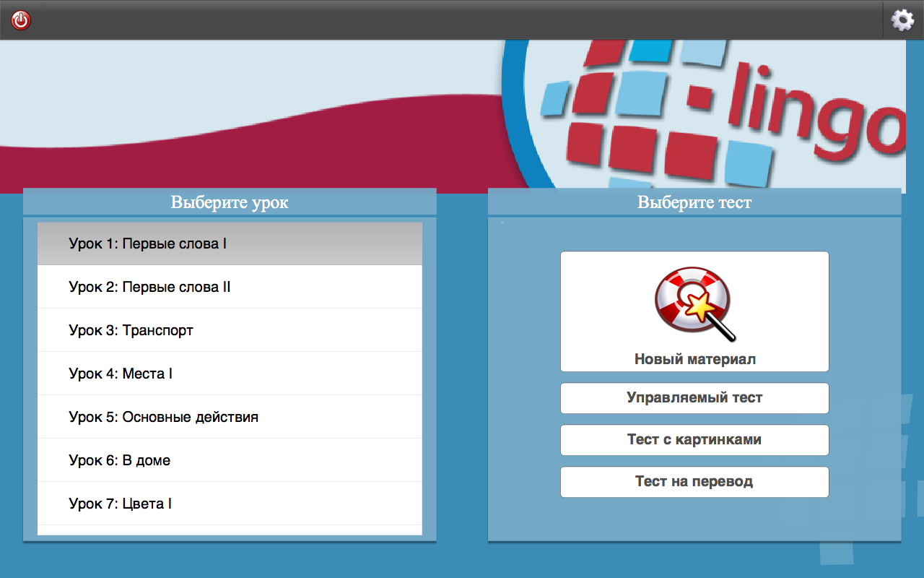This screenshot has height=578, width=924.
Task: Choose lesson Урок 3: Транспорт
Action: point(230,330)
